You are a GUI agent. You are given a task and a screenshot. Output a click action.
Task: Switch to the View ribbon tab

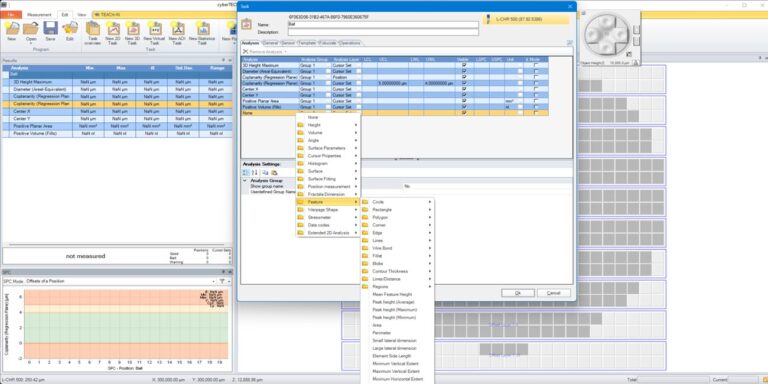point(82,15)
